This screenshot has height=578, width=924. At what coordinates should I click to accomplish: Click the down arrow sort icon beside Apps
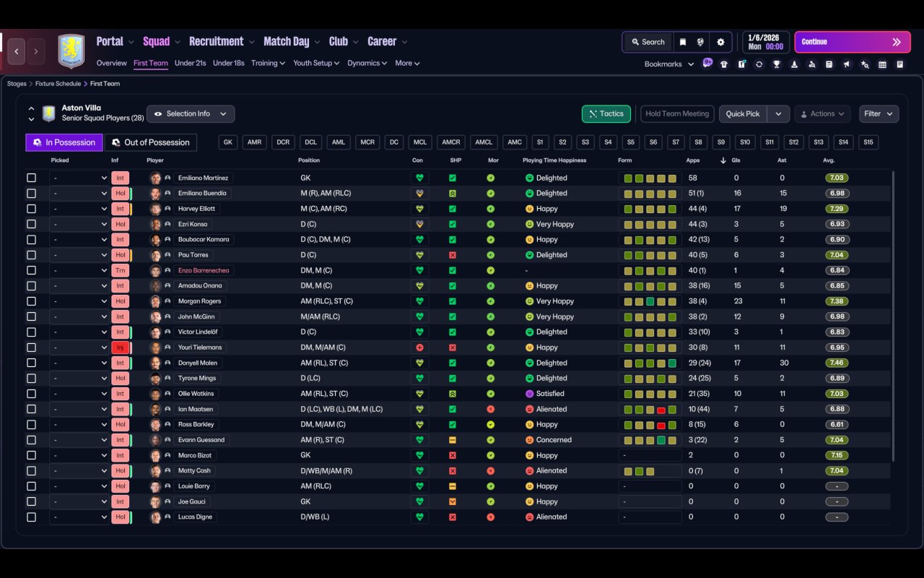click(x=723, y=160)
